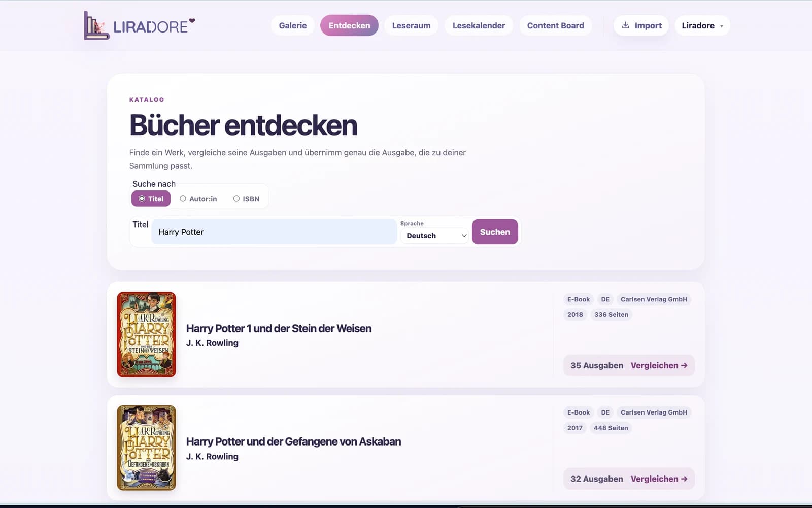Click the E-Book tag on Gefangene von Askaban

(x=579, y=412)
